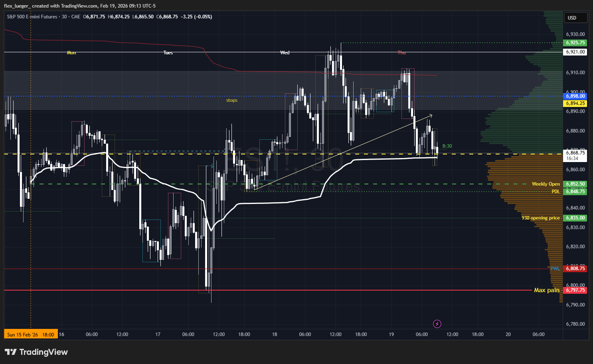Click the yellow 6,894.25 price tag
This screenshot has height=364, width=593.
(575, 103)
